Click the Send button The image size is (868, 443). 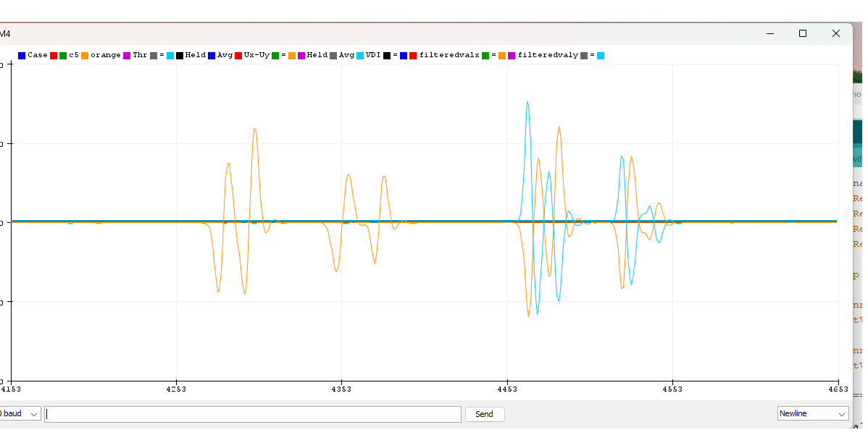tap(485, 414)
